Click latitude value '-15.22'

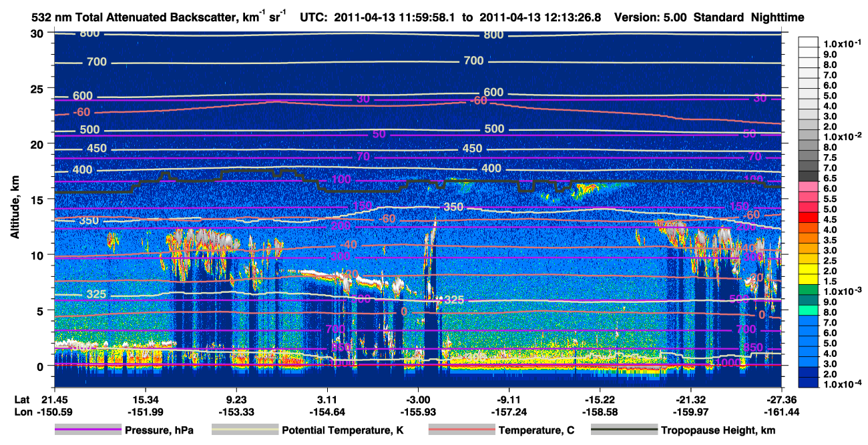click(x=599, y=398)
